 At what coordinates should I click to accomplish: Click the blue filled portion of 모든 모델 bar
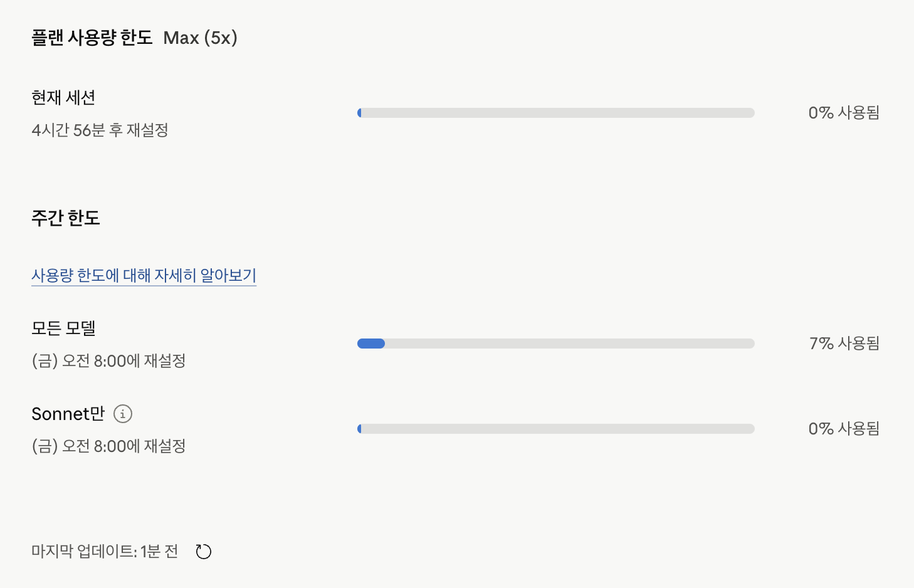[x=371, y=344]
